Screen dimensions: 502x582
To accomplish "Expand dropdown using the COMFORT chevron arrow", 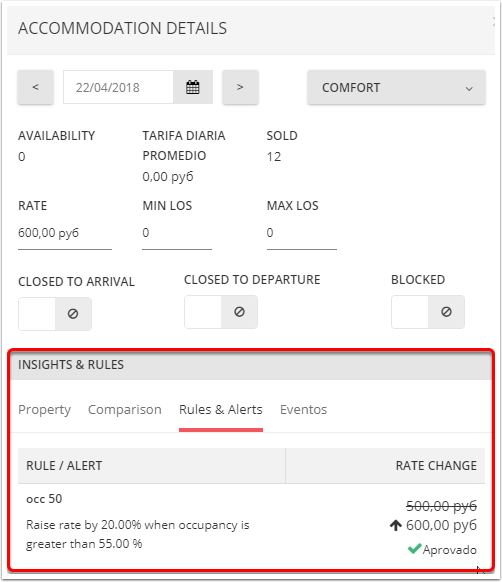I will click(x=469, y=89).
